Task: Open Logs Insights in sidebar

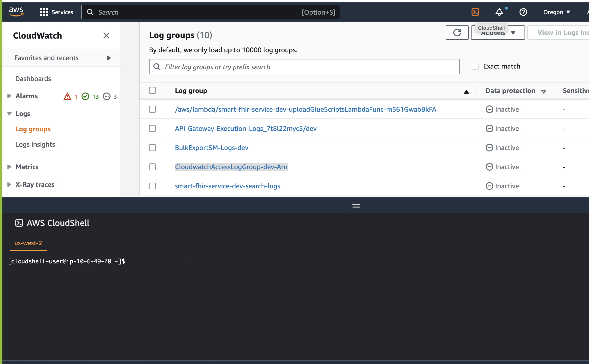Action: 35,144
